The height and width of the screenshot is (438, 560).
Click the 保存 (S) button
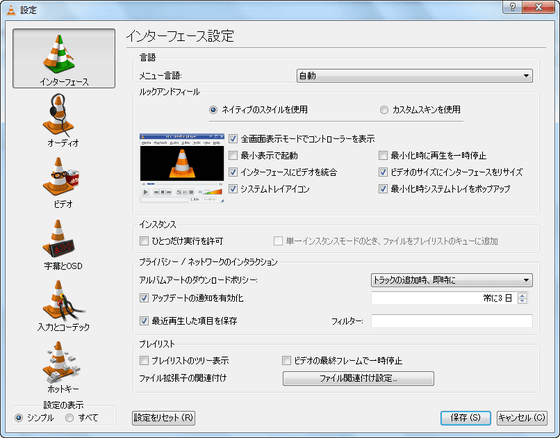tap(465, 418)
